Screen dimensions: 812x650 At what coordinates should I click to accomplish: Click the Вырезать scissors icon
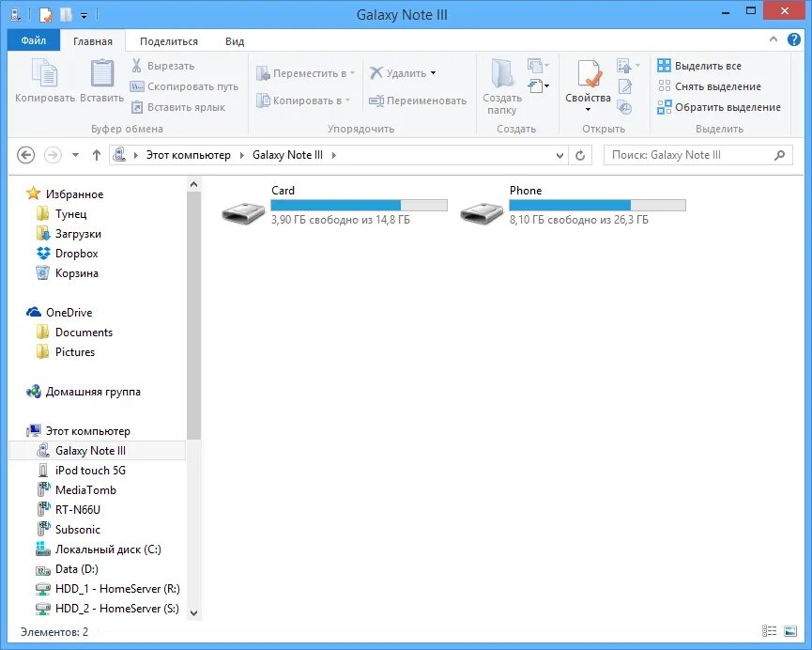136,66
